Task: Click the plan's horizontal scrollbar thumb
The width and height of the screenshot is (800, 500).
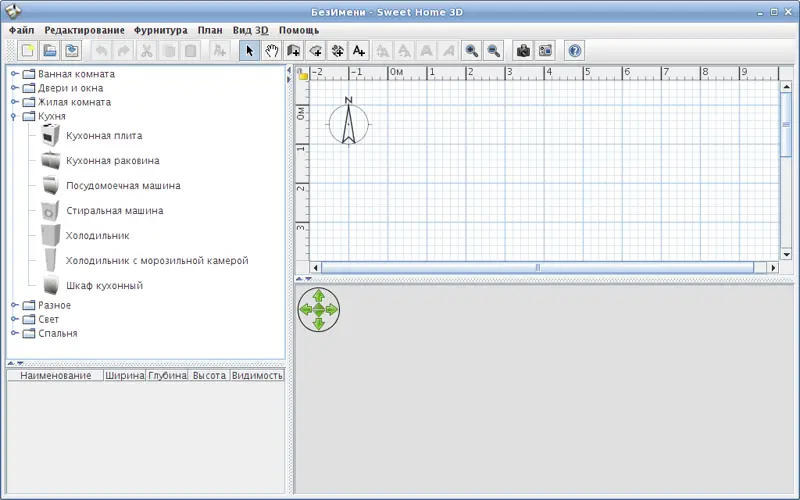Action: pyautogui.click(x=537, y=267)
